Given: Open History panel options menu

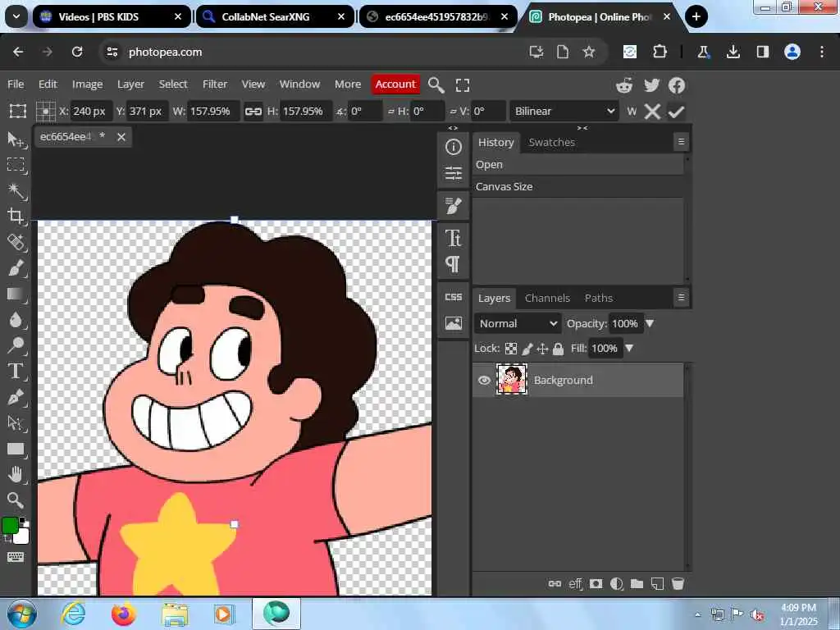Looking at the screenshot, I should click(681, 141).
